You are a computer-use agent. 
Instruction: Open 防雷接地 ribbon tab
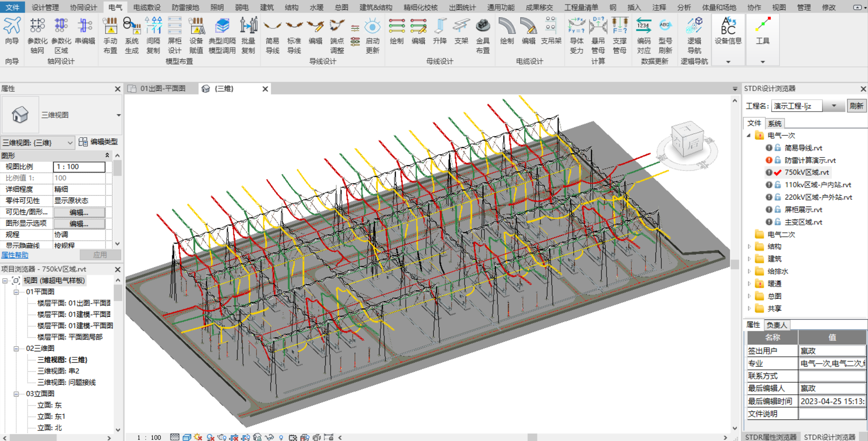tap(185, 7)
